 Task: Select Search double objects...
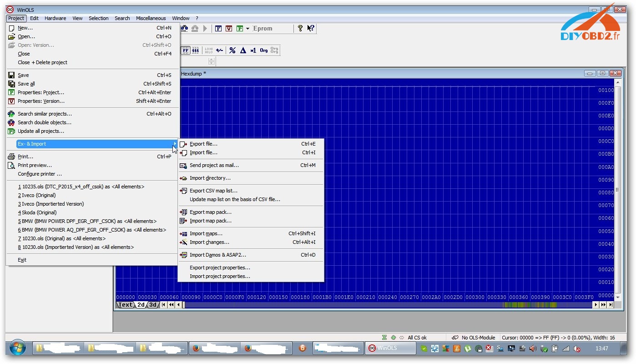click(91, 122)
